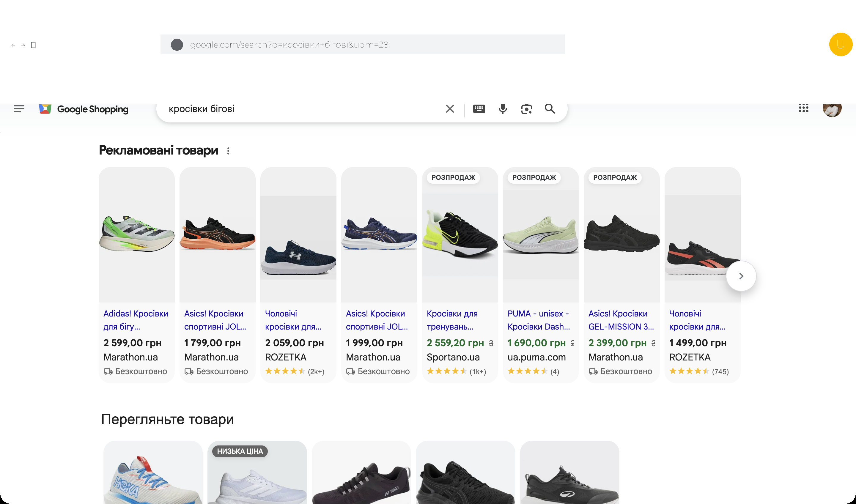The image size is (856, 504).
Task: Submit search with the magnifier icon
Action: point(550,109)
